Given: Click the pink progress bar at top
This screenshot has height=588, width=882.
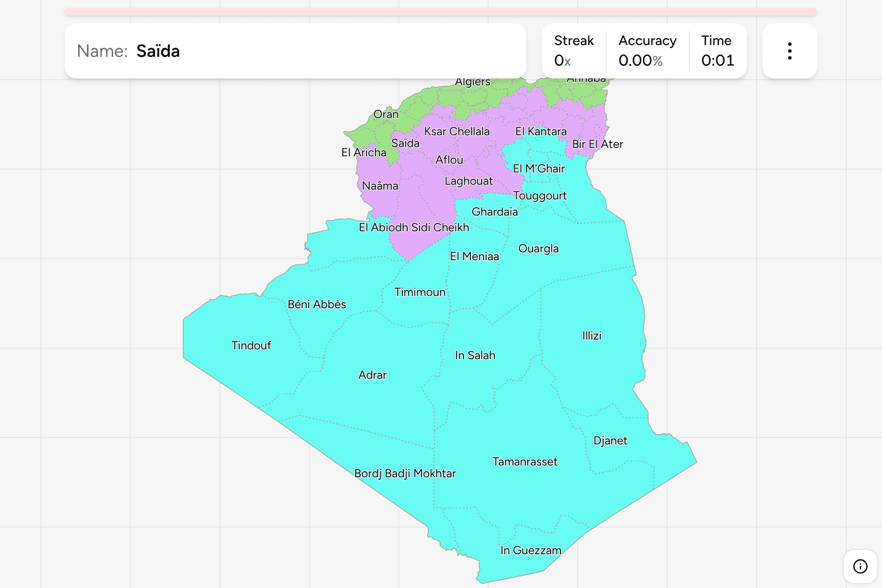Looking at the screenshot, I should pyautogui.click(x=441, y=12).
